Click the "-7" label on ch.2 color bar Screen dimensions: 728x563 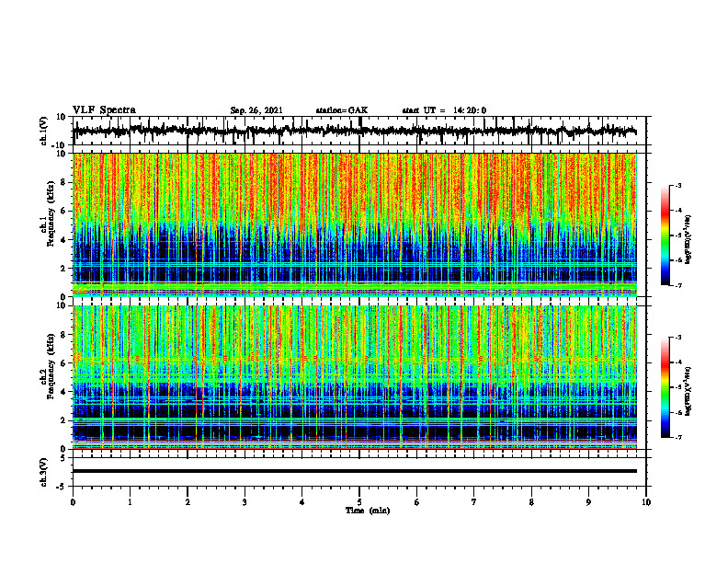click(x=678, y=437)
